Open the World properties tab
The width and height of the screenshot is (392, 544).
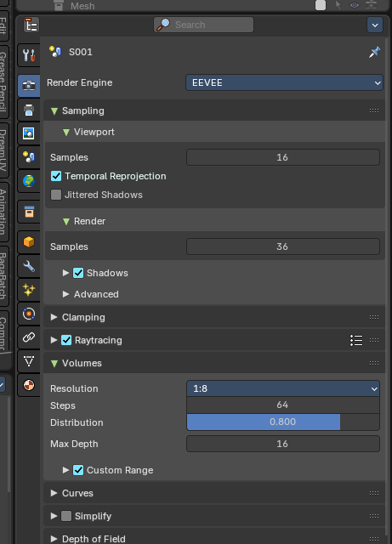[x=29, y=181]
